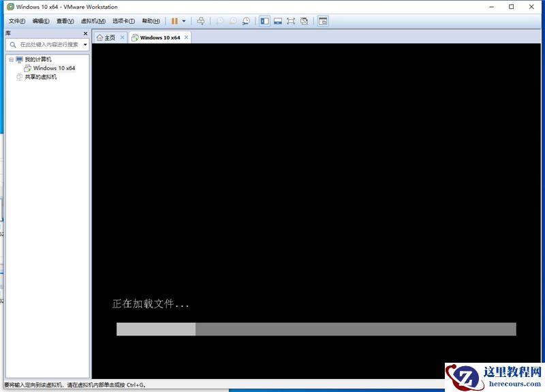Click the library search input field
Viewport: 545px width, 392px height.
tap(44, 44)
